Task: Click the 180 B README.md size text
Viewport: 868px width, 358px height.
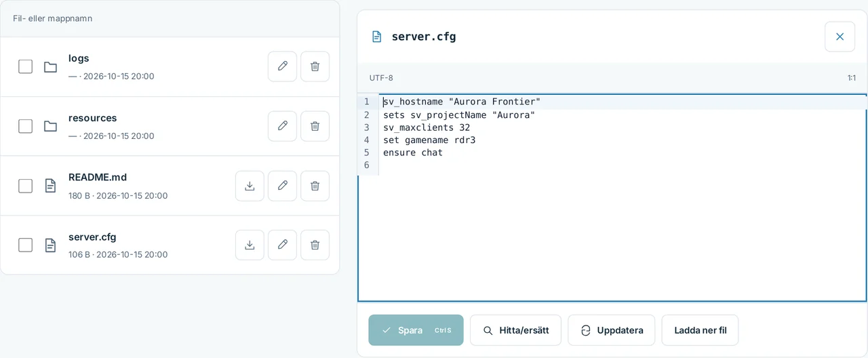Action: (x=79, y=195)
